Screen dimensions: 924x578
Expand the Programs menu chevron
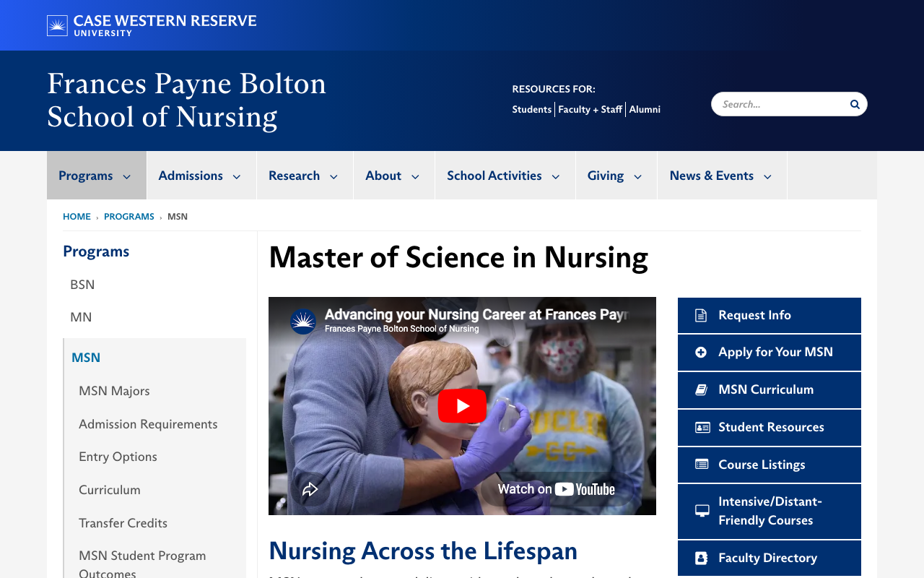pos(127,176)
